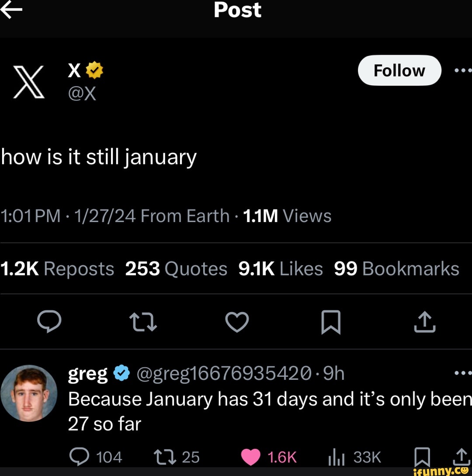View the 9.1K Likes list
Screen dimensions: 472x476
(281, 269)
